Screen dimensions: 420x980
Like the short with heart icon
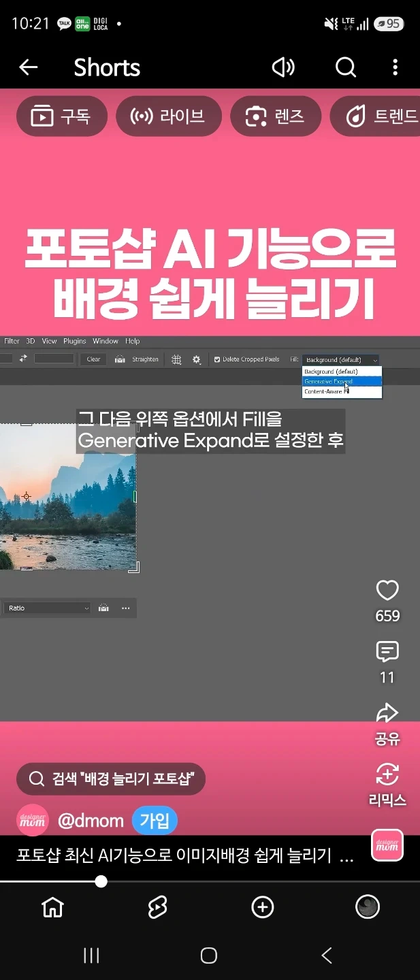pyautogui.click(x=387, y=590)
